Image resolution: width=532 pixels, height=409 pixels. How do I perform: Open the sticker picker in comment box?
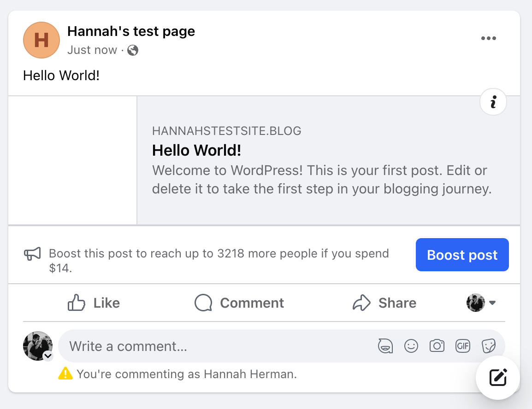click(489, 346)
